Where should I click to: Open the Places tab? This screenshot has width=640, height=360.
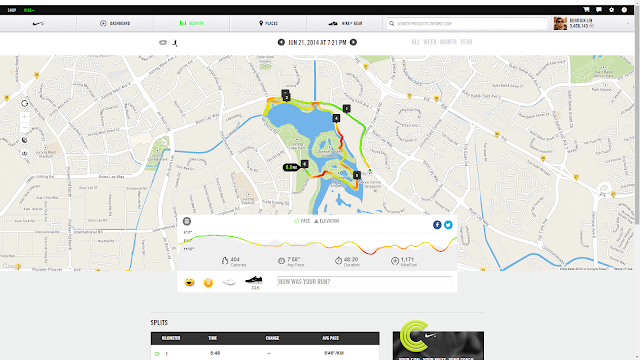click(268, 23)
